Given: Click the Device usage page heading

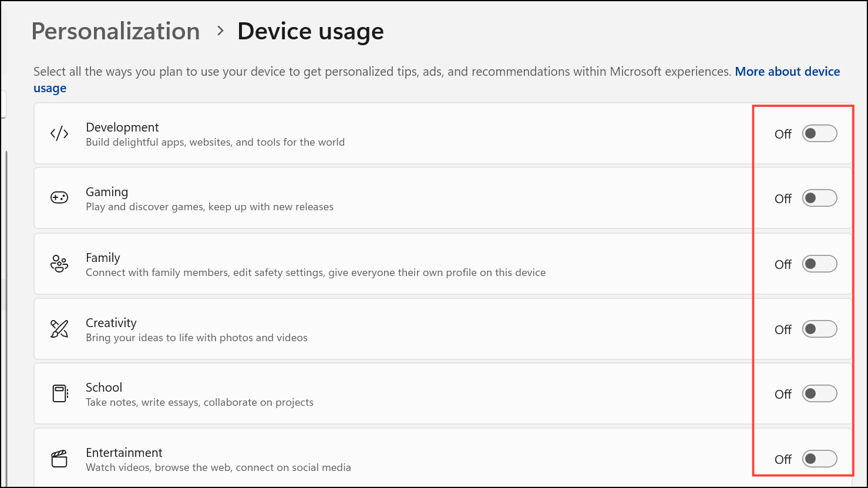Looking at the screenshot, I should tap(310, 31).
